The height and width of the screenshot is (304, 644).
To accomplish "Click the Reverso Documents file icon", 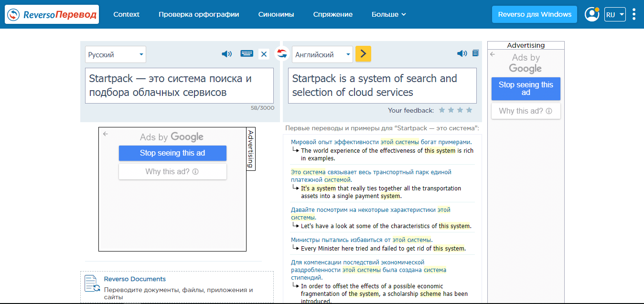I will point(92,283).
